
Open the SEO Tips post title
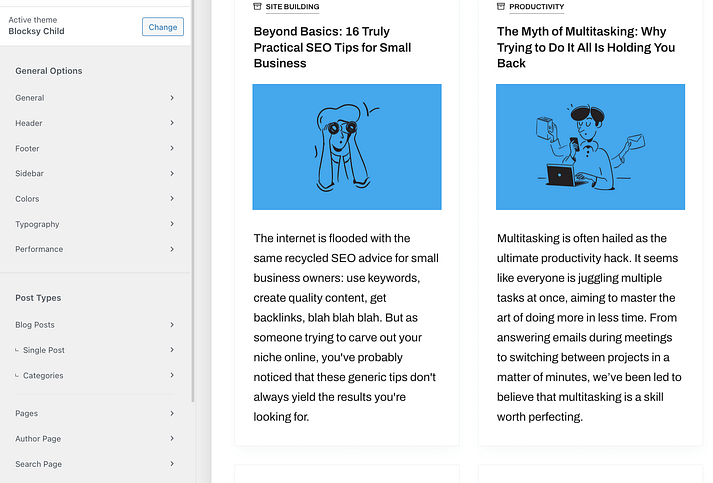coord(334,47)
